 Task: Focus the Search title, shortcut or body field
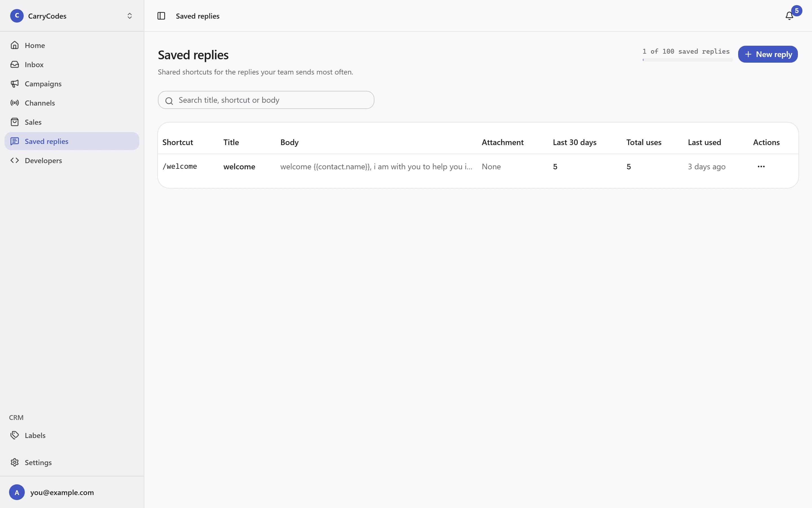click(x=266, y=100)
